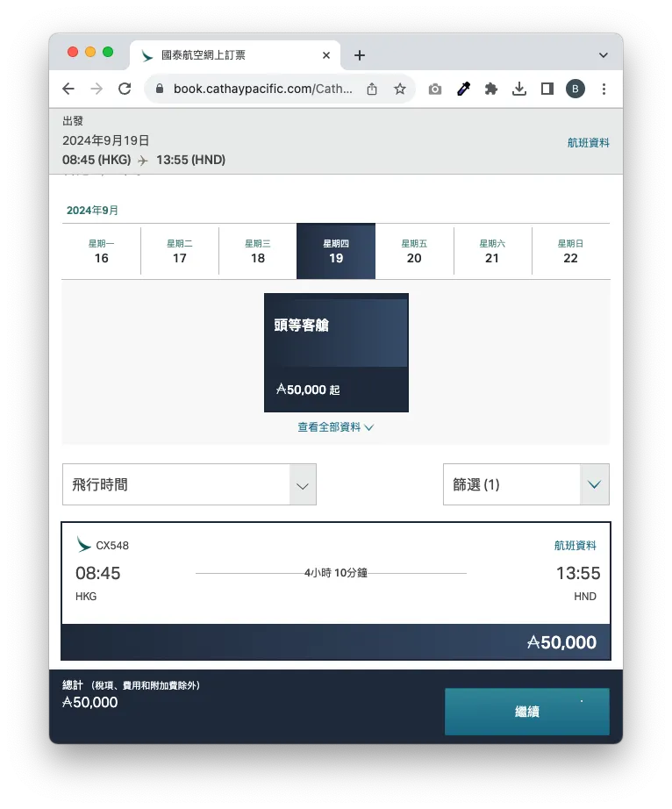Open the tab search chevron
Image resolution: width=672 pixels, height=809 pixels.
pyautogui.click(x=603, y=55)
